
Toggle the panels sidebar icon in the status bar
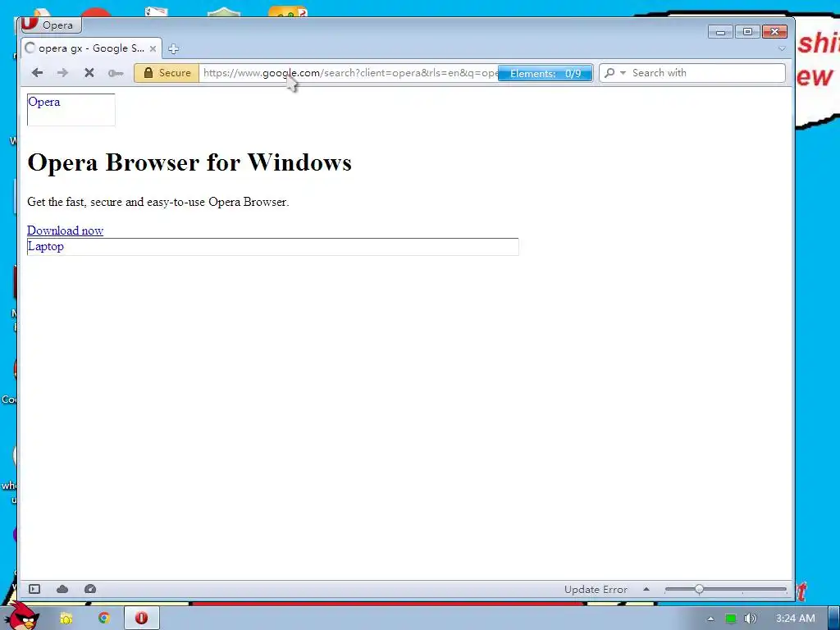click(x=34, y=589)
